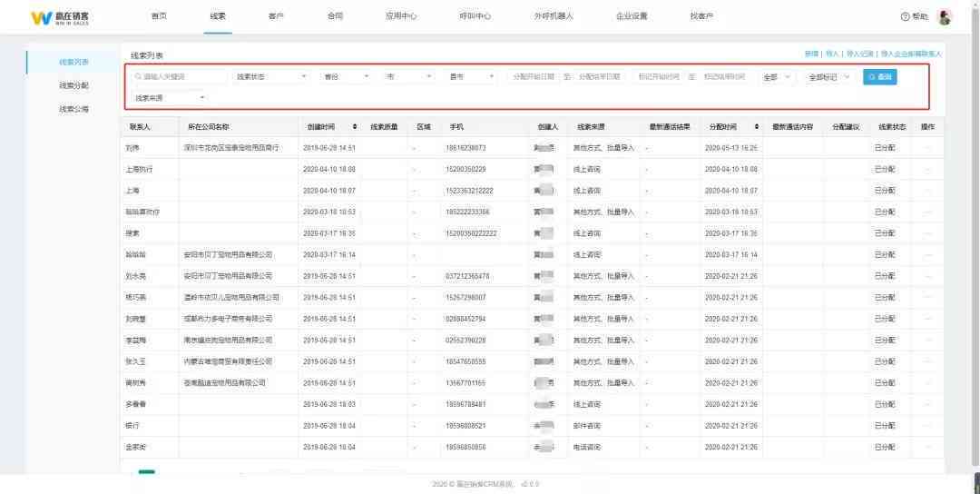Click the 分配结束日期 date field
Screen dimensions: 980x494
[600, 77]
